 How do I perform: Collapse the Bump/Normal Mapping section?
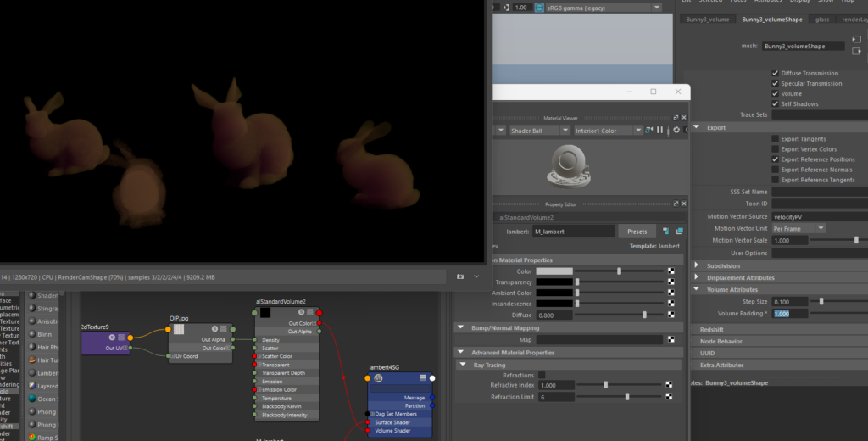pyautogui.click(x=460, y=327)
